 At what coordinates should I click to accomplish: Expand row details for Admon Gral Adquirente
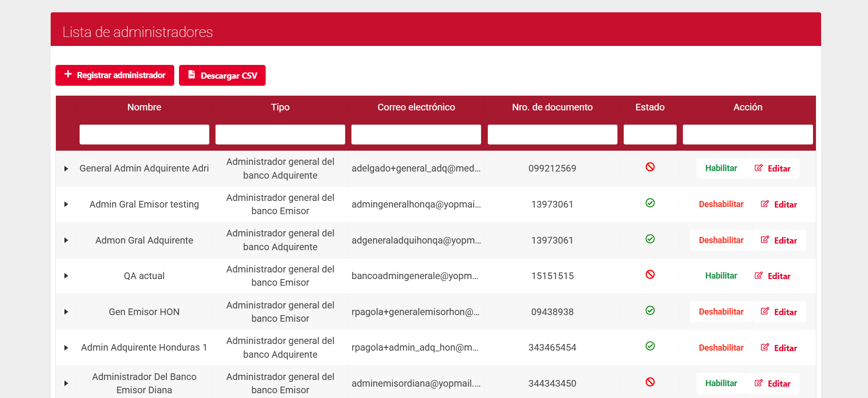tap(66, 240)
